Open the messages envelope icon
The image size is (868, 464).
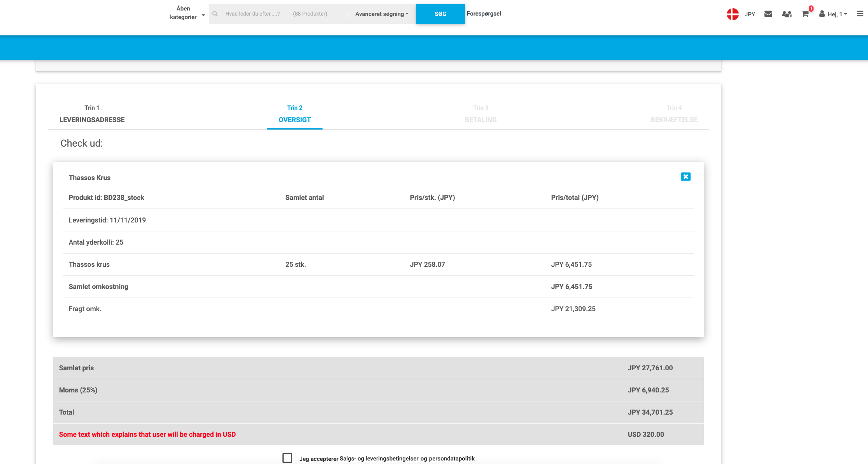(768, 14)
